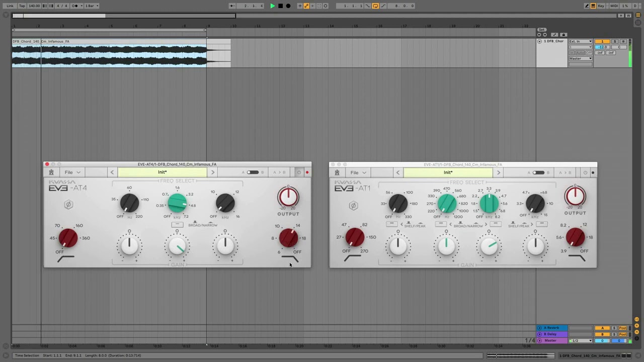Open the Init* preset name in EVE-AT1
The width and height of the screenshot is (644, 362).
pos(448,172)
